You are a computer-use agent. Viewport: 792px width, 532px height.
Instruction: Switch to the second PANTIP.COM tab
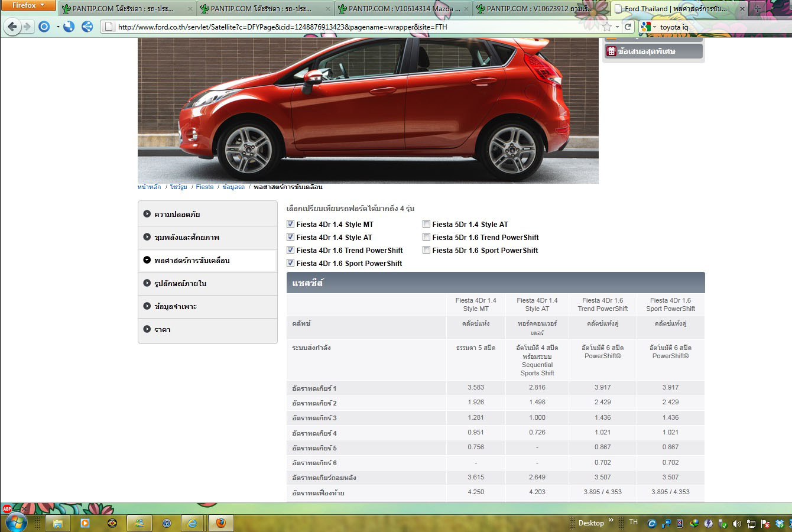[x=265, y=9]
